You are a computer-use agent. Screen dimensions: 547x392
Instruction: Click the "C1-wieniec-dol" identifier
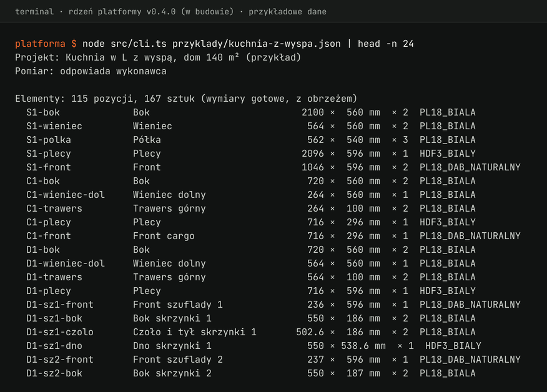pyautogui.click(x=66, y=195)
